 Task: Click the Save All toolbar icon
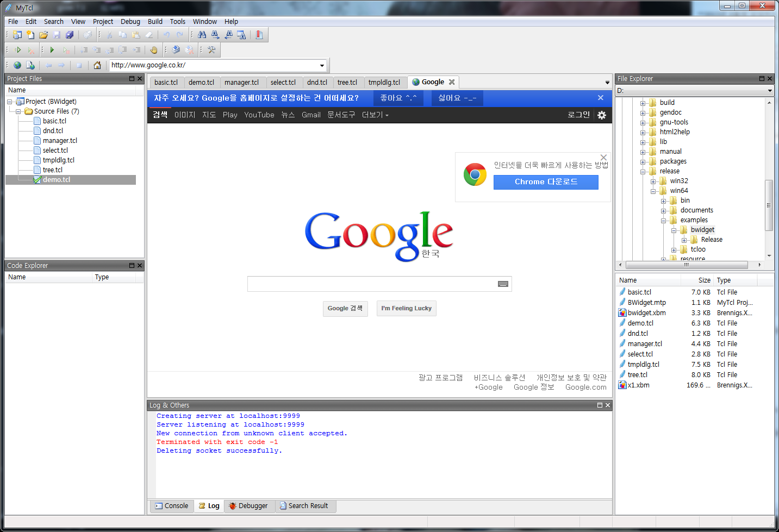point(70,35)
